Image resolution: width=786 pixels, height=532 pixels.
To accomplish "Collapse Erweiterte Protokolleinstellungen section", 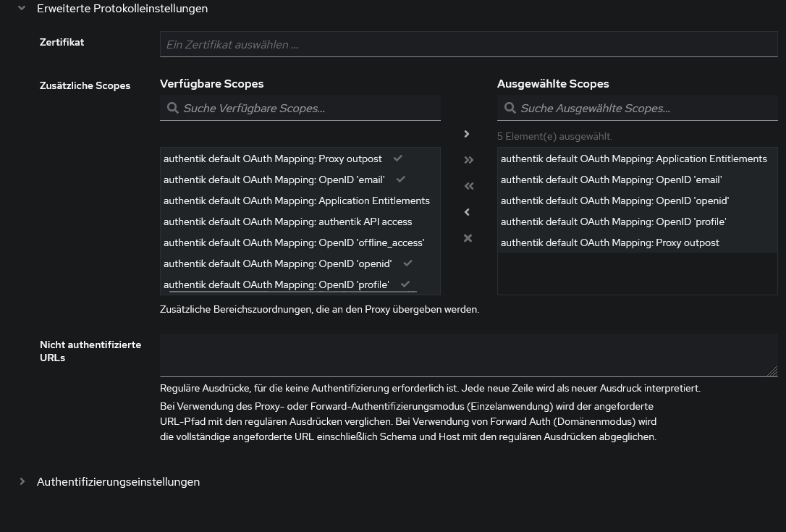I will [22, 9].
